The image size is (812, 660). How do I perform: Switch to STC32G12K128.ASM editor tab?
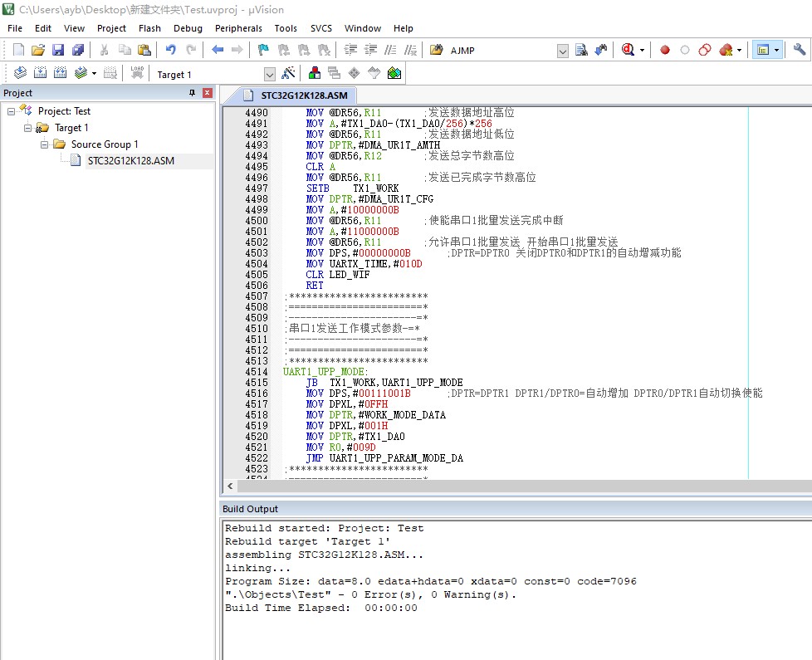pyautogui.click(x=304, y=95)
